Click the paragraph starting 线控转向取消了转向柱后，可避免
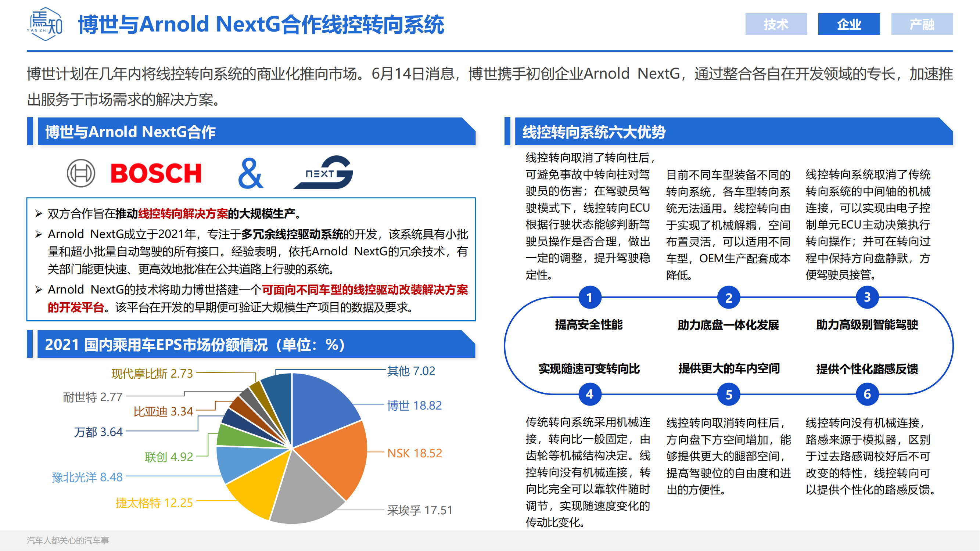Viewport: 980px width, 551px height. (x=590, y=216)
